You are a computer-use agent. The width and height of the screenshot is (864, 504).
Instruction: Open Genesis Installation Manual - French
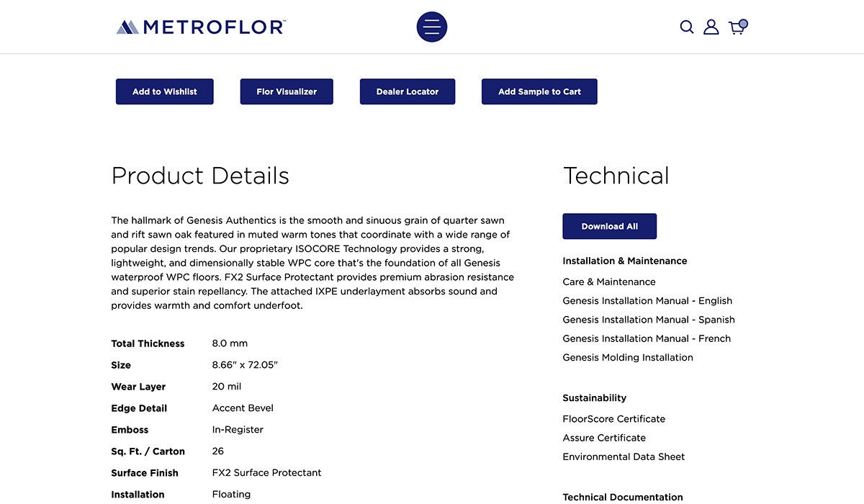click(647, 338)
